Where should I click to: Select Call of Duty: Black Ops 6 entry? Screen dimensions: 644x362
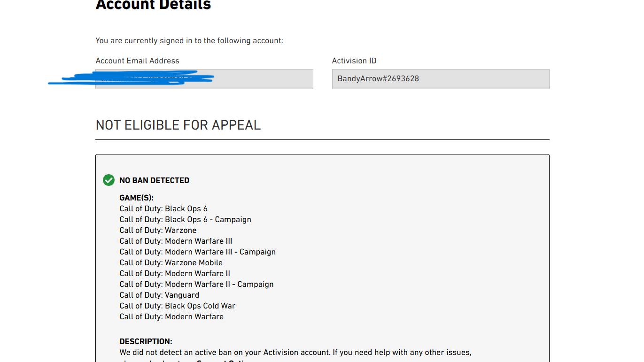163,208
